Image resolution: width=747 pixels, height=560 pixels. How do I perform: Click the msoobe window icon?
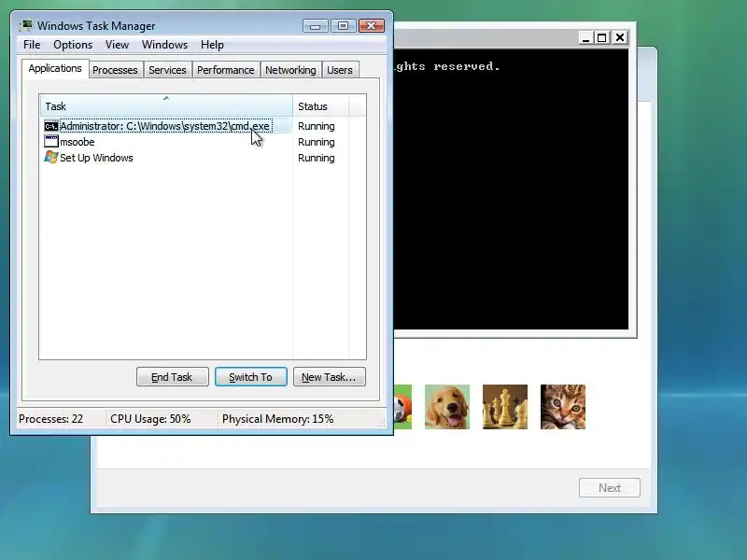(x=51, y=142)
